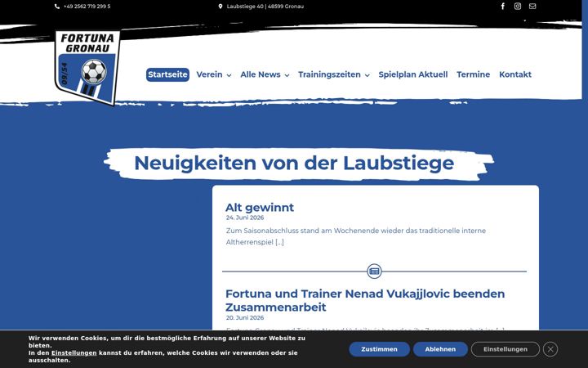Open the Trainingszeiten menu item
Screen dimensions: 588x368
[x=329, y=74]
